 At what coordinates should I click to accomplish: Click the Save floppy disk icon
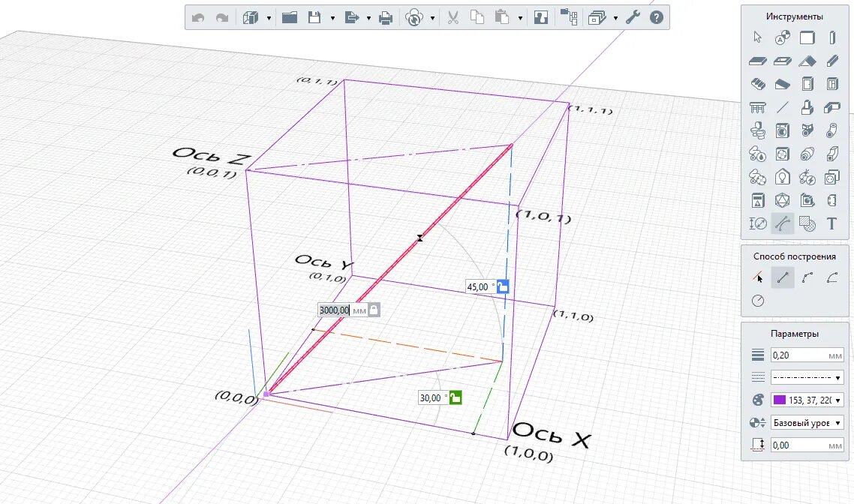pos(314,17)
